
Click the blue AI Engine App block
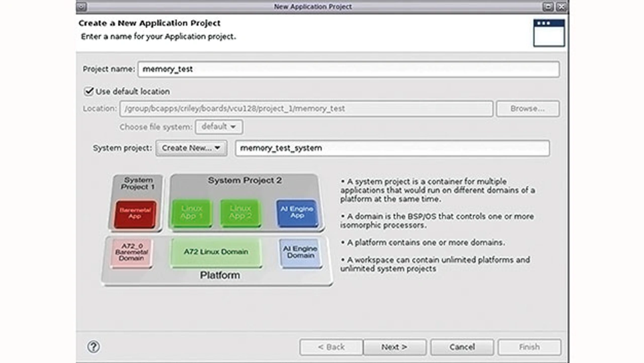297,213
